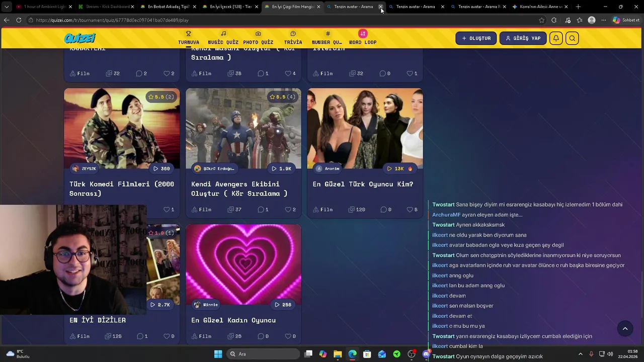Viewport: 644px width, 362px height.
Task: Click play count 1.9K on Avengers card
Action: coord(282,168)
